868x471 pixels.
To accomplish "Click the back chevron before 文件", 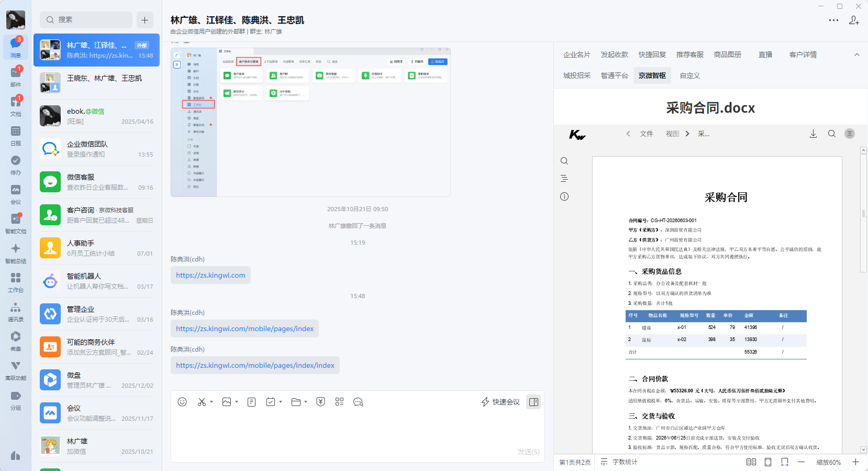I will pyautogui.click(x=628, y=134).
